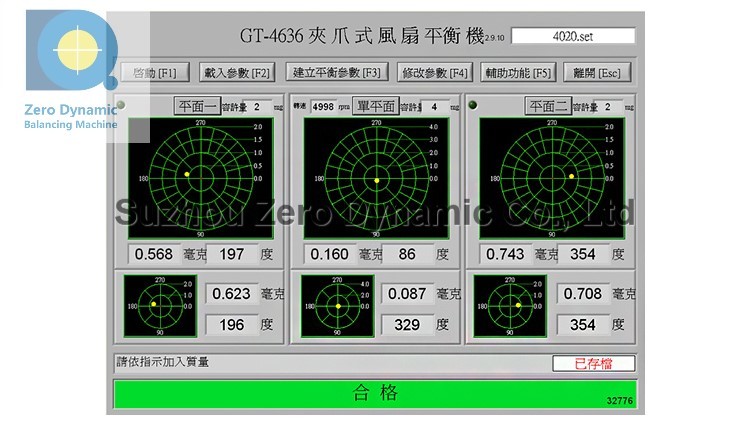Click 建立平衡參數 [F3] button
750x425 pixels.
pos(337,73)
